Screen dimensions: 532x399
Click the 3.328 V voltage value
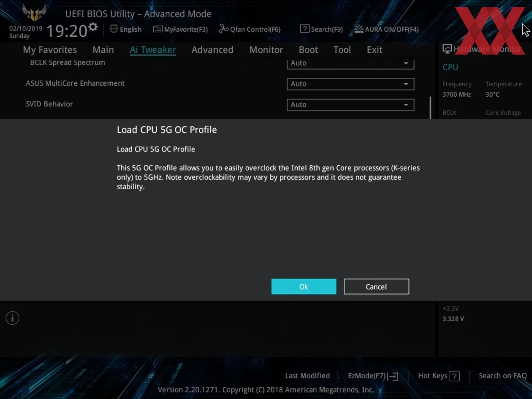453,319
